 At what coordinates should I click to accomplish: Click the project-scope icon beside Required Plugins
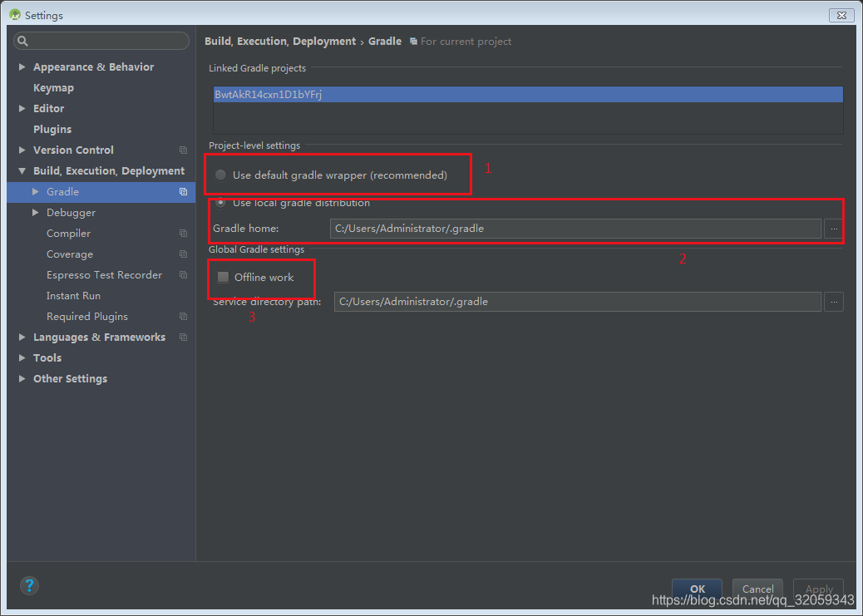[x=183, y=317]
